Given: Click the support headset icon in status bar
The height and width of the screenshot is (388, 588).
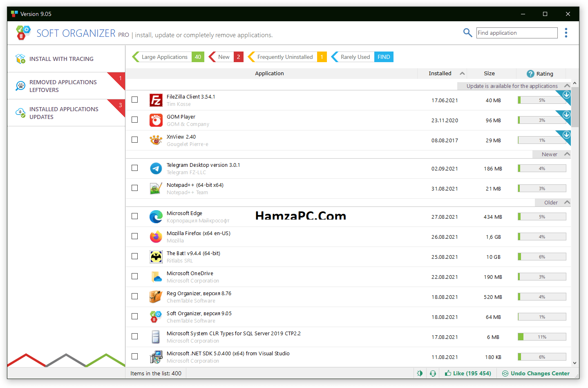Looking at the screenshot, I should [433, 373].
